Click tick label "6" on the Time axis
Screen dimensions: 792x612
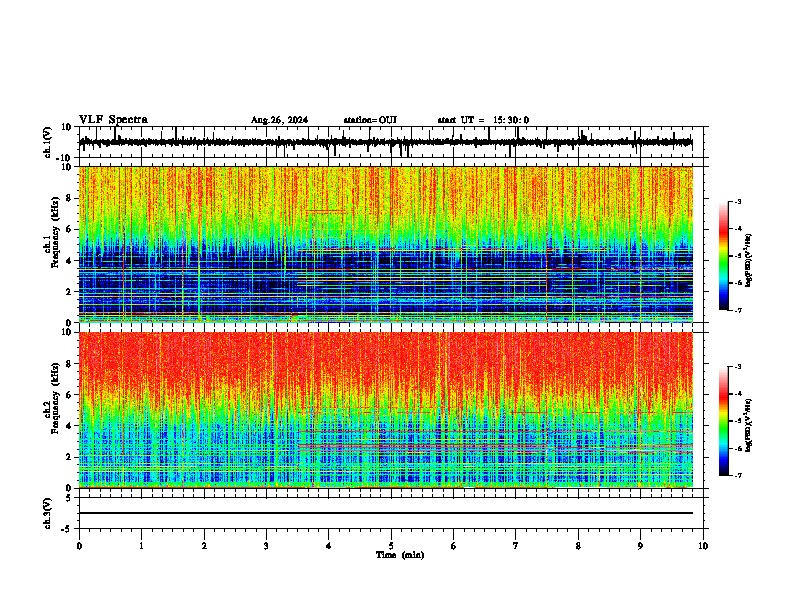454,546
